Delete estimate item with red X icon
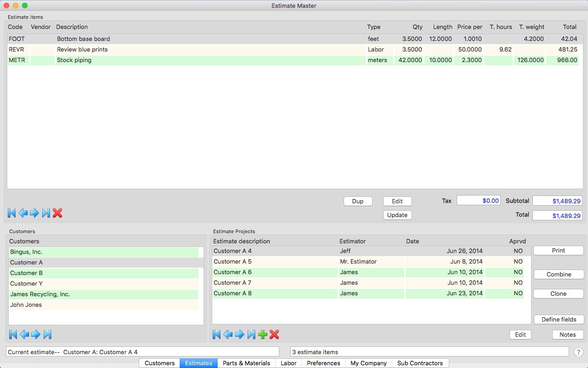 click(x=57, y=213)
